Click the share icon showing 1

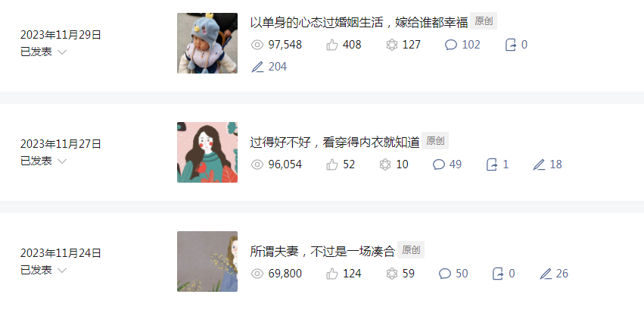[492, 165]
